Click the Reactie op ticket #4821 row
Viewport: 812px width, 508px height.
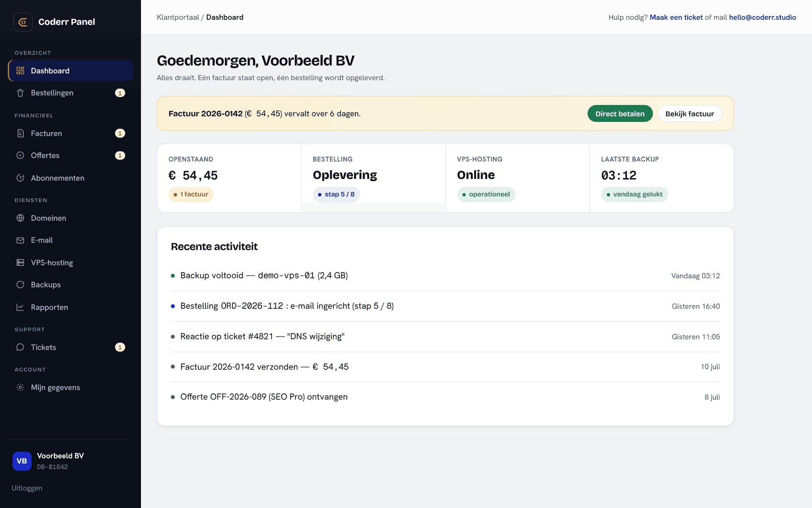click(x=445, y=337)
